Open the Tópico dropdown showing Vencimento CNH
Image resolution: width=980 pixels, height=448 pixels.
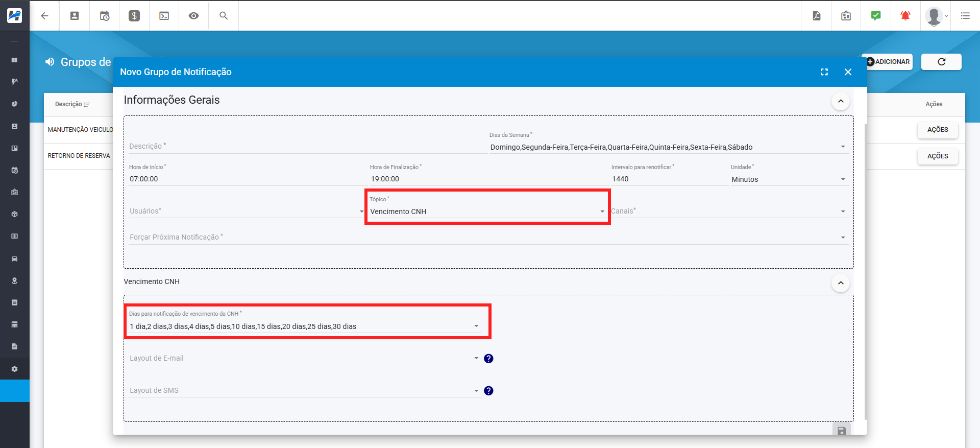pos(487,211)
